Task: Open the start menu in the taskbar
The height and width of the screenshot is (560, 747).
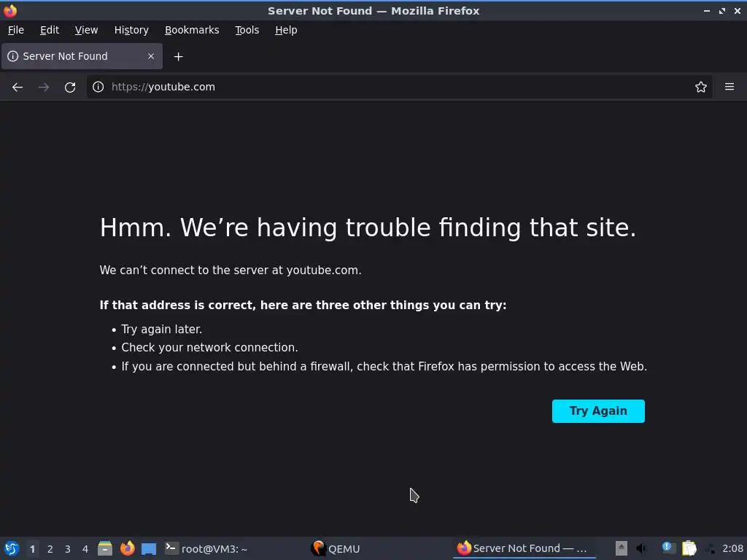Action: 12,548
